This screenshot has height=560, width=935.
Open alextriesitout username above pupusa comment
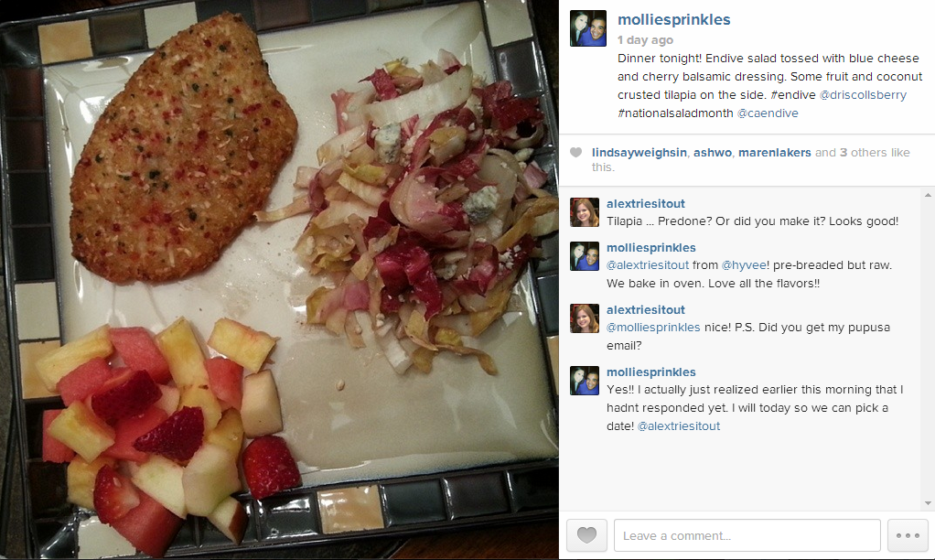pos(646,310)
